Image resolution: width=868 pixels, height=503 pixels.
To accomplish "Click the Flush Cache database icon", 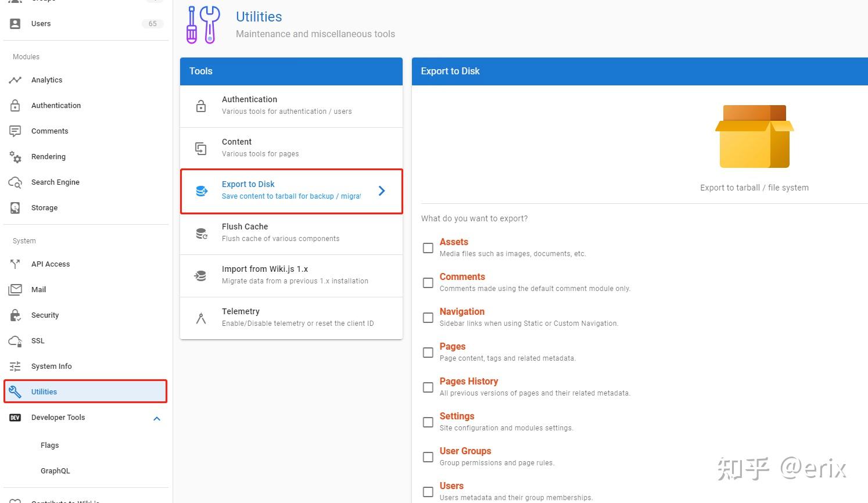I will tap(201, 233).
